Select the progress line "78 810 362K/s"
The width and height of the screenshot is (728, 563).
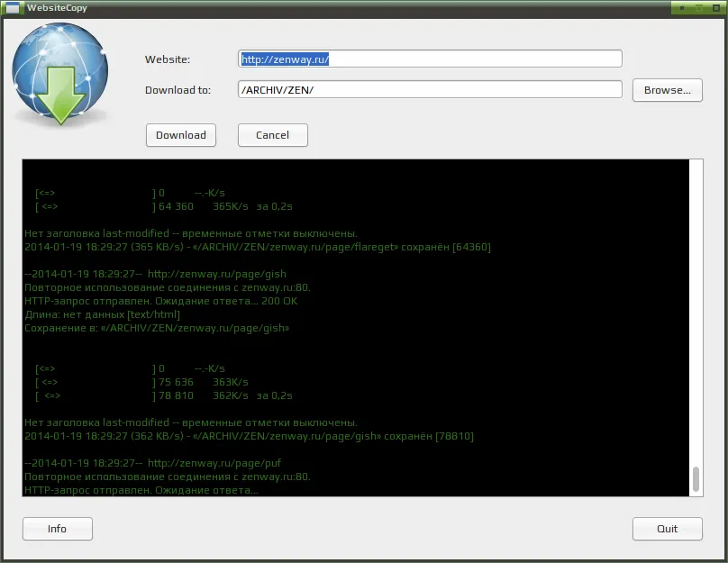pos(164,395)
